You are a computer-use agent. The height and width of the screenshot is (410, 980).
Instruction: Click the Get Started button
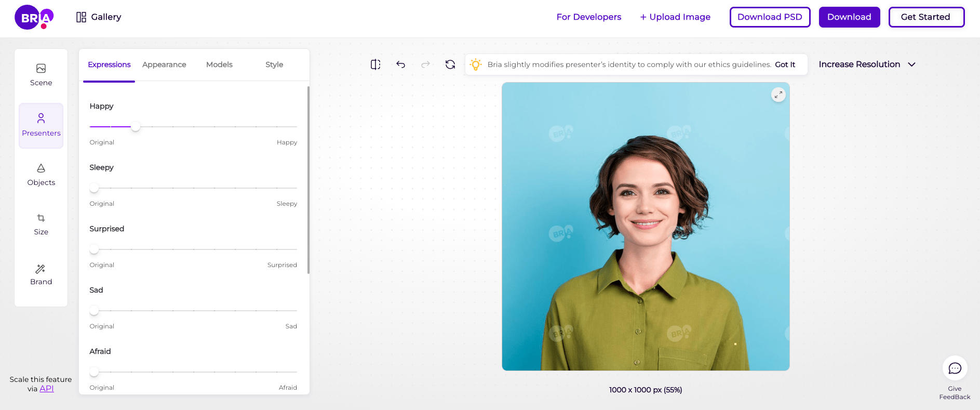pos(926,17)
